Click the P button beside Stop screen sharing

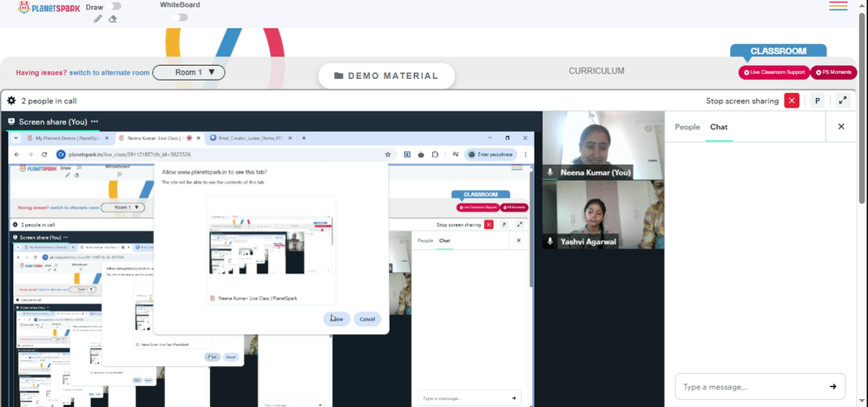coord(817,101)
